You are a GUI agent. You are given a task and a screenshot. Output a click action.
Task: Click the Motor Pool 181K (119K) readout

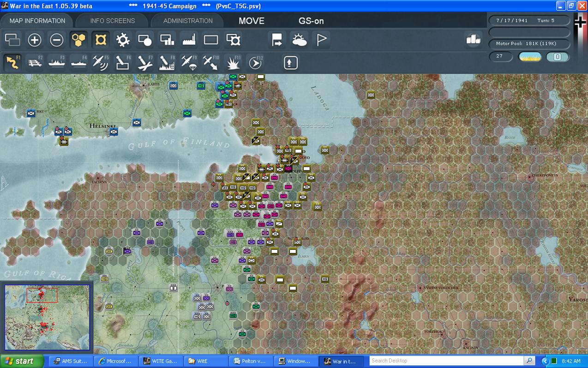529,43
